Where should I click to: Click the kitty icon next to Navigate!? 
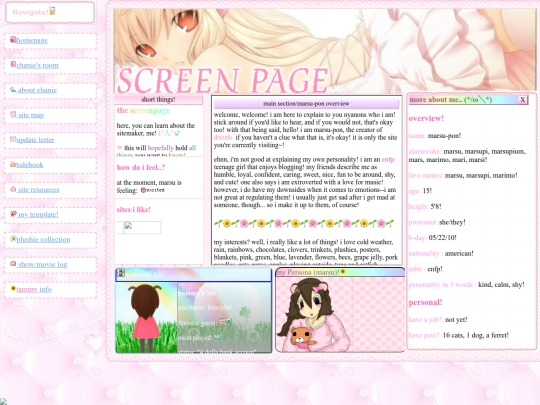(52, 11)
